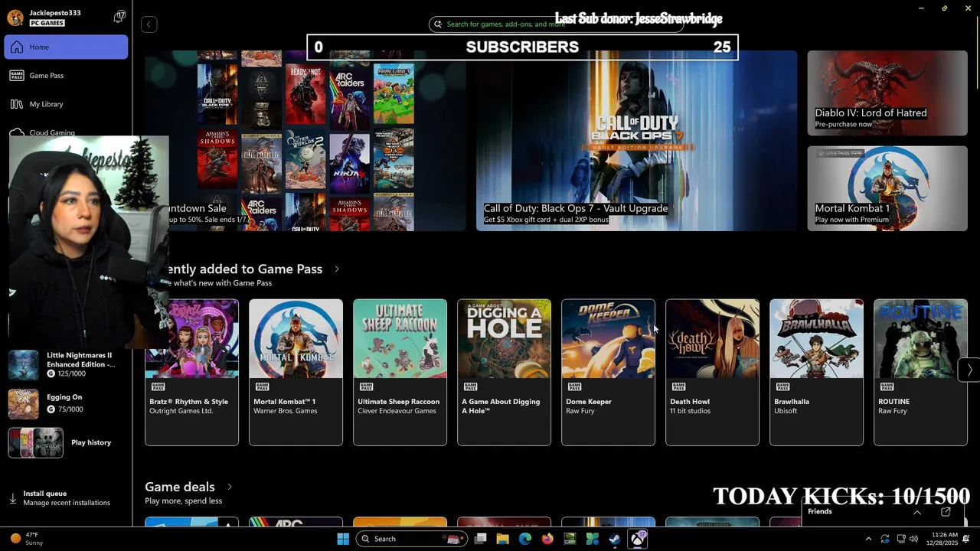Open Task View on taskbar
980x551 pixels.
click(480, 539)
